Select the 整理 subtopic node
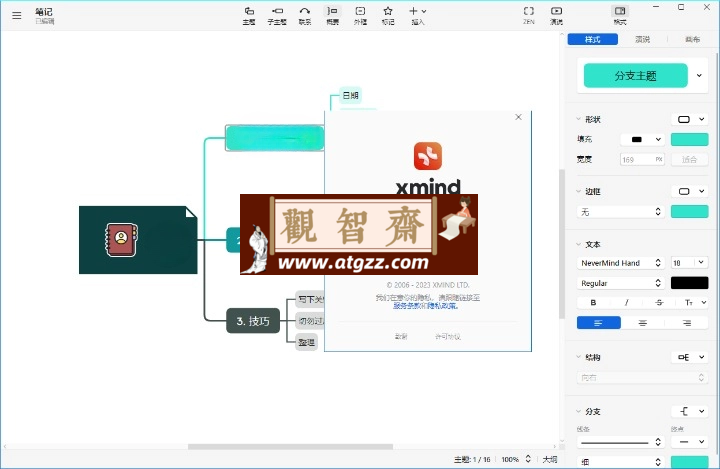The height and width of the screenshot is (469, 720). (306, 342)
